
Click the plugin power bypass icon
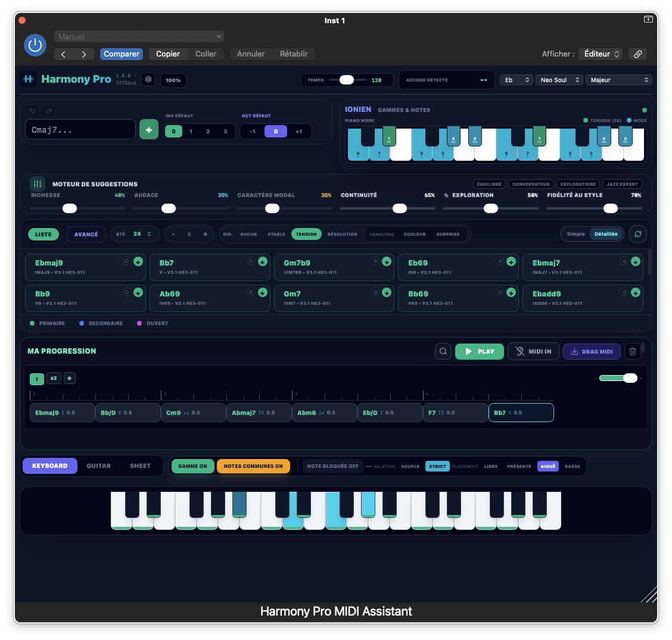coord(35,45)
